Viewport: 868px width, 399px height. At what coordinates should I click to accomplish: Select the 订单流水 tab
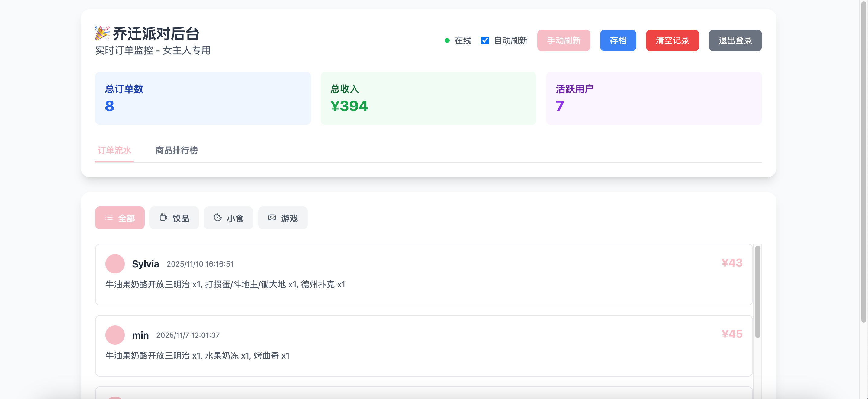[114, 151]
